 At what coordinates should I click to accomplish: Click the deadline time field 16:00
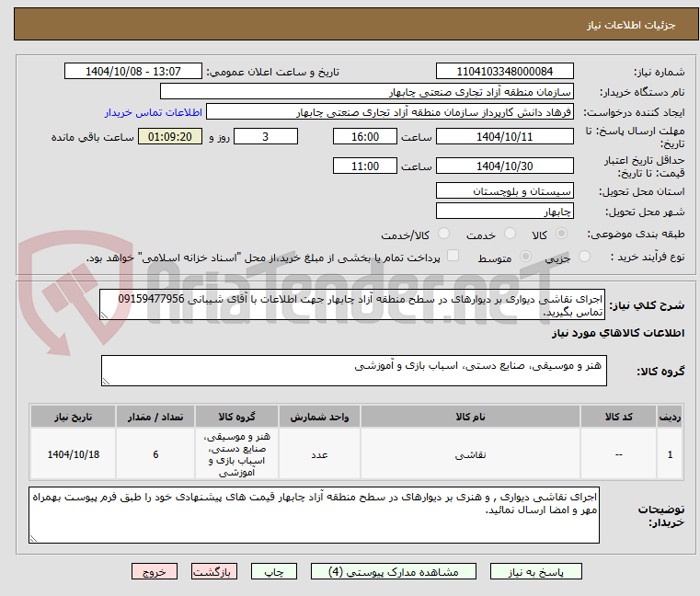365,136
